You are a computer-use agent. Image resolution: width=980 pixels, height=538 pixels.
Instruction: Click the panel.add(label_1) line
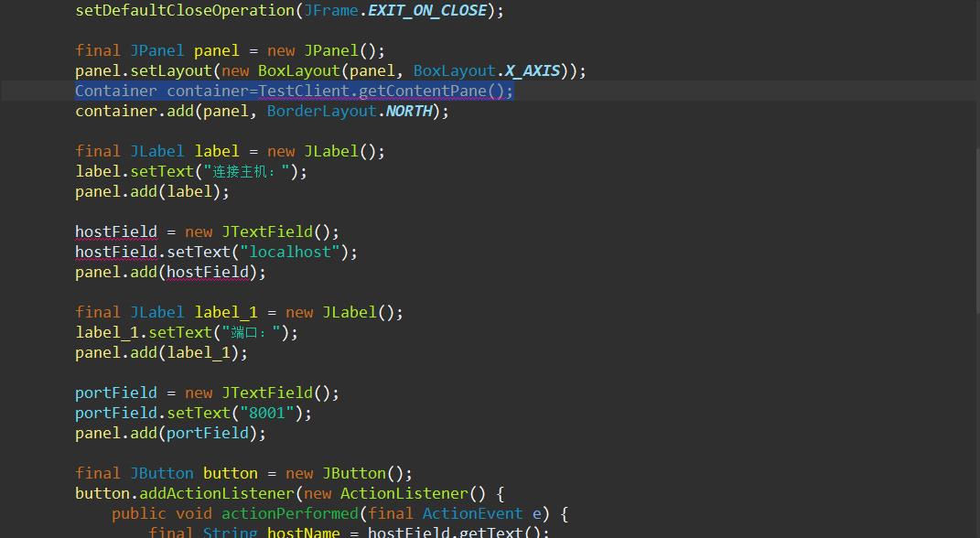click(x=161, y=353)
